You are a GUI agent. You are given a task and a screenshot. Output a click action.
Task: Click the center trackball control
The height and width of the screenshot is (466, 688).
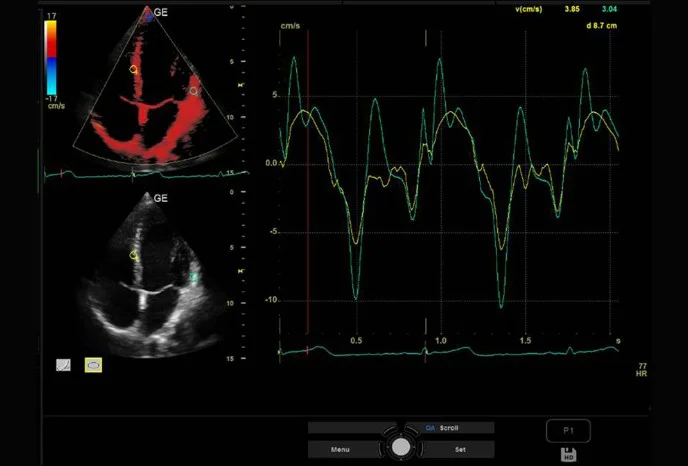[401, 447]
